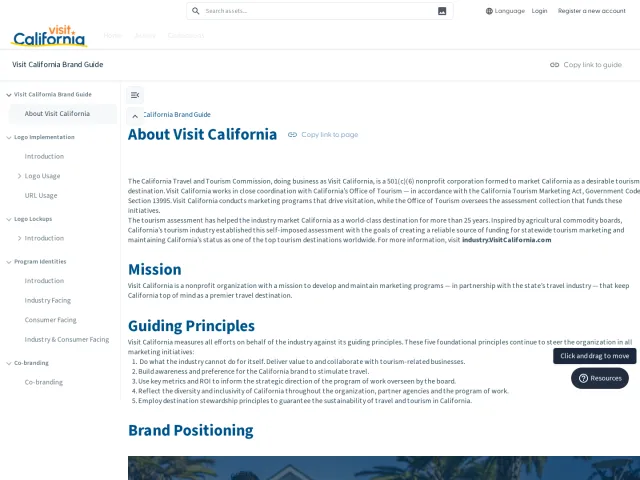Click the Brand Positioning banner image
Screen dimensions: 640x480
[384, 468]
